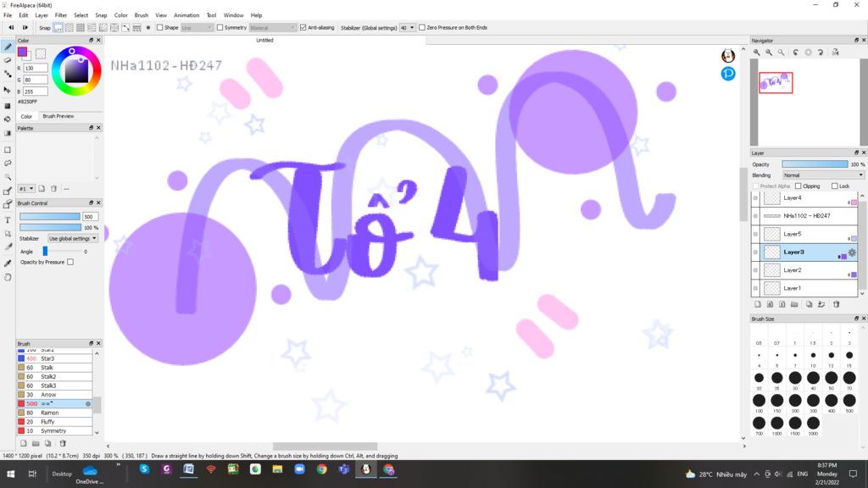Open the File menu
868x488 pixels.
point(8,15)
